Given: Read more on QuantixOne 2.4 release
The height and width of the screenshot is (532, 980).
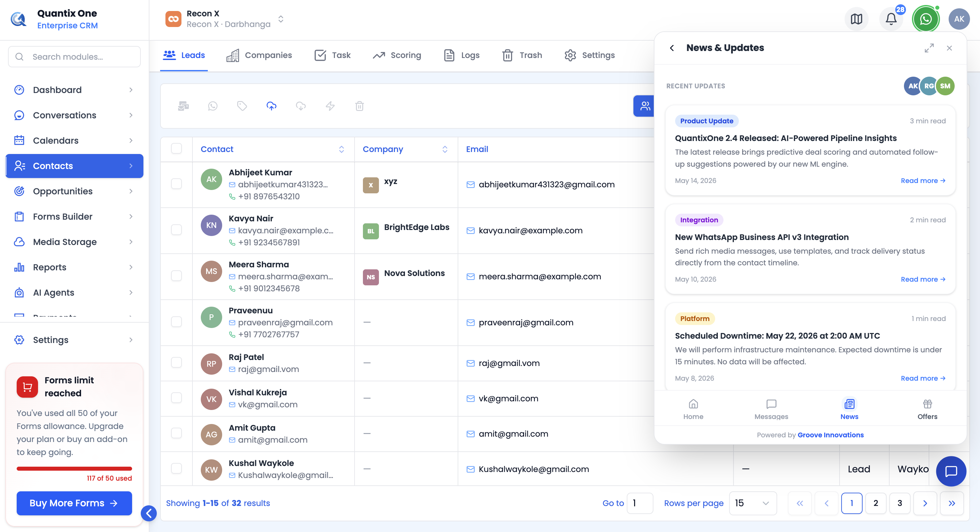Looking at the screenshot, I should point(923,181).
